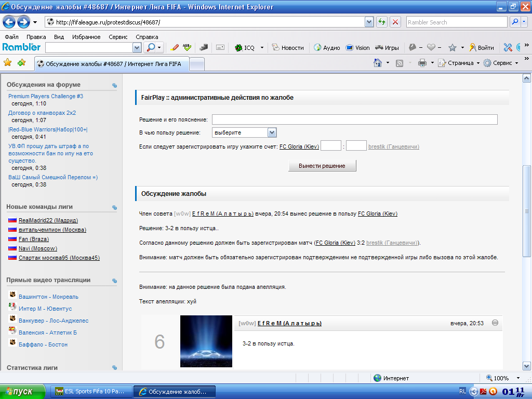Open the Rambler toolbar search box dropdown
The height and width of the screenshot is (399, 532).
tap(137, 47)
